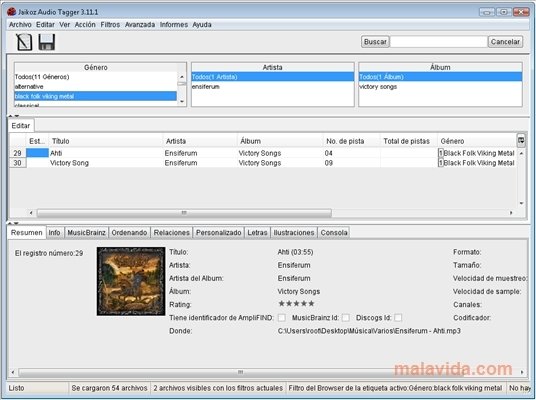This screenshot has width=536, height=400.
Task: Click Género list scroll up arrow
Action: coord(182,77)
